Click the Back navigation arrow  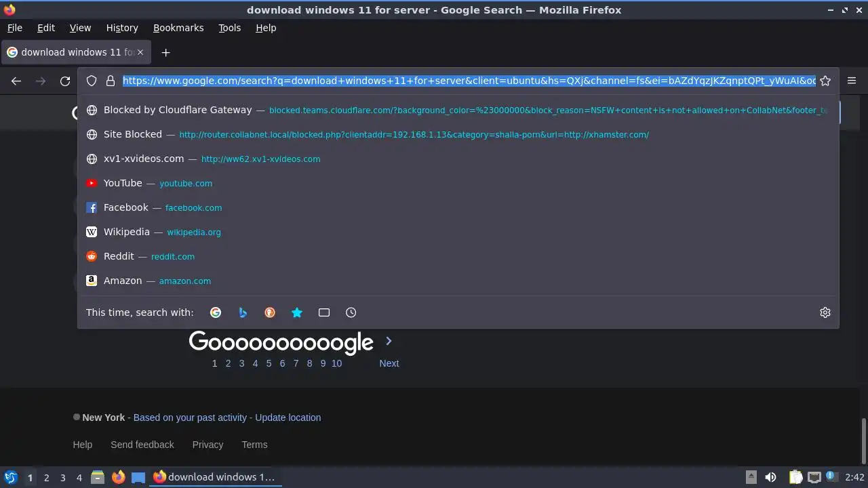click(16, 81)
